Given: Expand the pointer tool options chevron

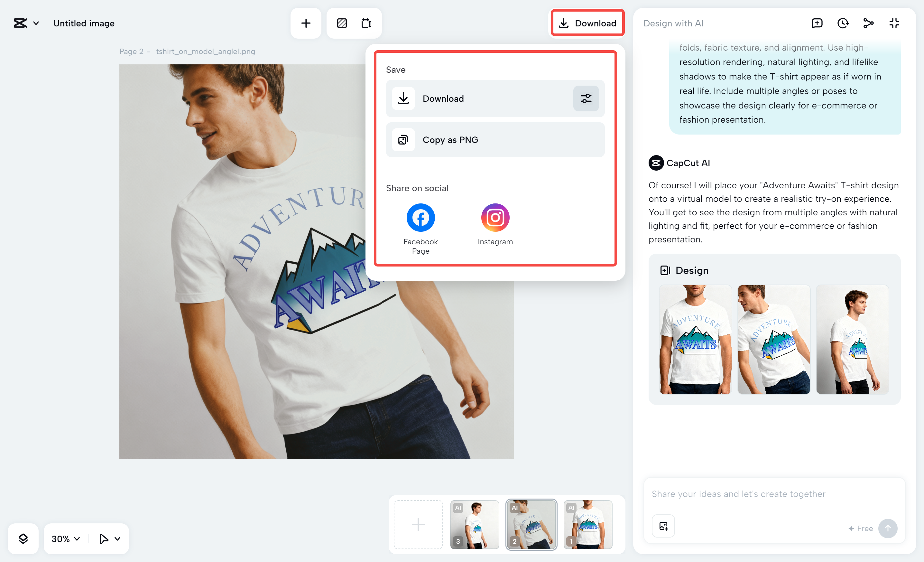Looking at the screenshot, I should (x=117, y=539).
